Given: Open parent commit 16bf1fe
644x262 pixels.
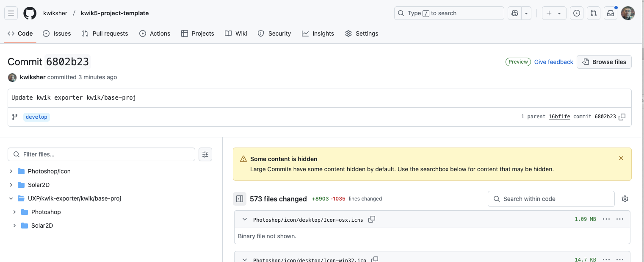Looking at the screenshot, I should pos(559,117).
